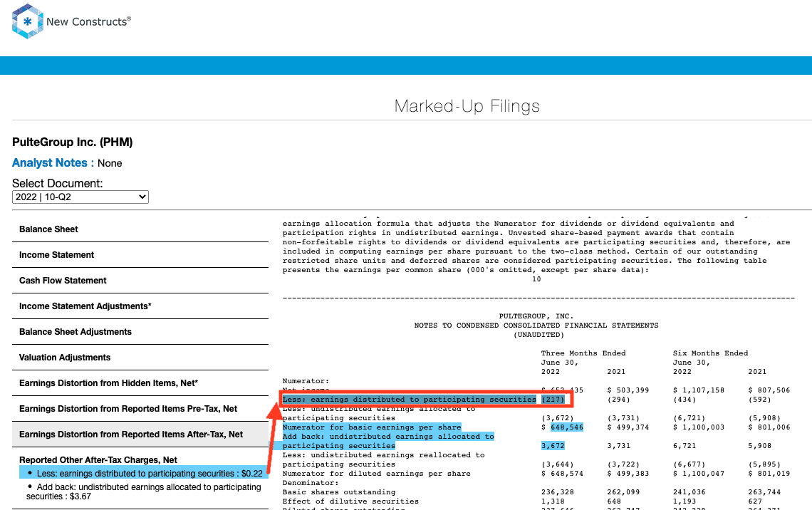Image resolution: width=812 pixels, height=510 pixels.
Task: Go to Cash Flow Statement
Action: tap(140, 281)
